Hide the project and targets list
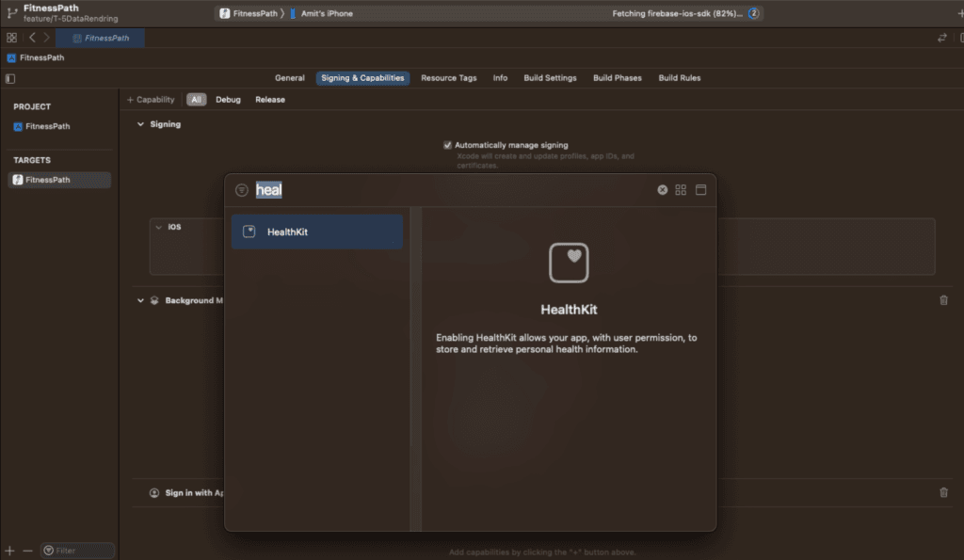This screenshot has height=560, width=964. click(10, 78)
